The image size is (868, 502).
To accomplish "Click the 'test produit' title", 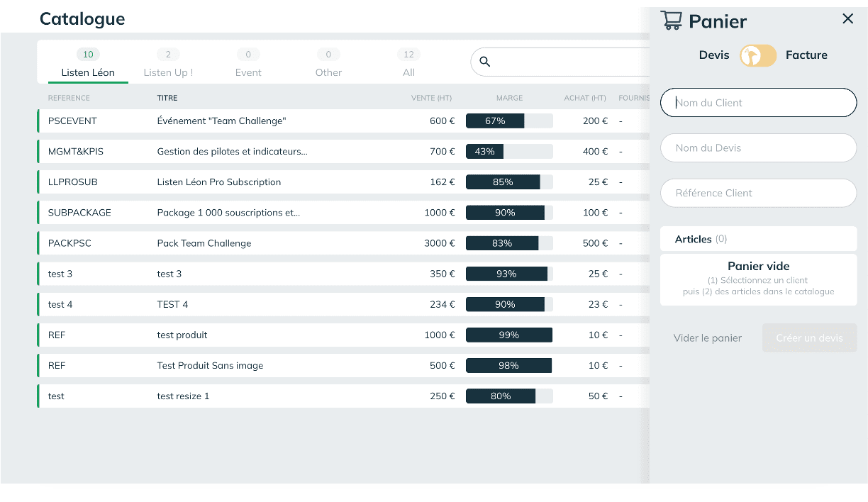I will coord(182,335).
